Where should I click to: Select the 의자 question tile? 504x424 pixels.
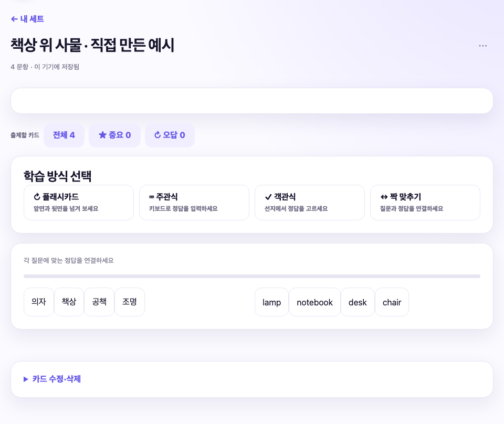39,302
